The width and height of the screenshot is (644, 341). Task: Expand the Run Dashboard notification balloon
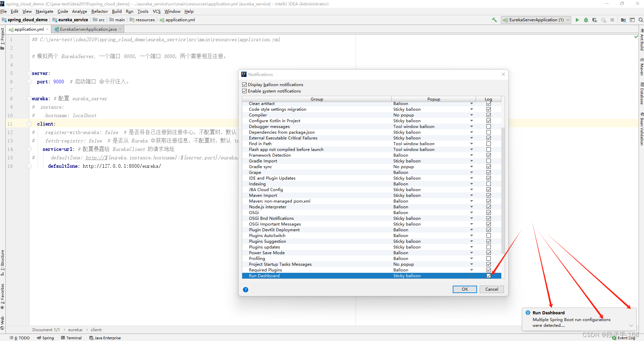tap(631, 325)
